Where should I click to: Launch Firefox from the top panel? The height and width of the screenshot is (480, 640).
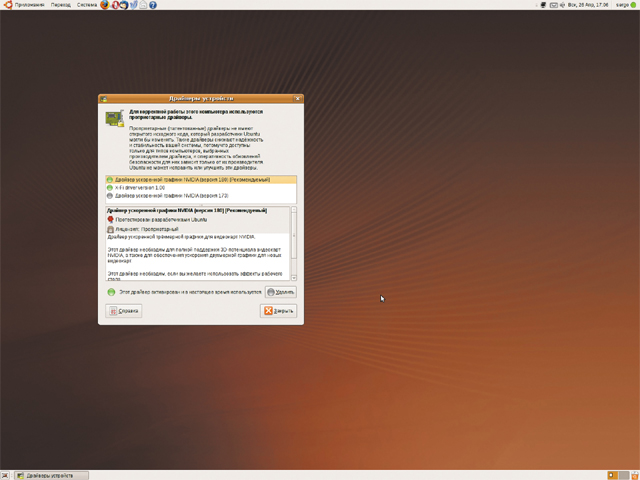105,5
